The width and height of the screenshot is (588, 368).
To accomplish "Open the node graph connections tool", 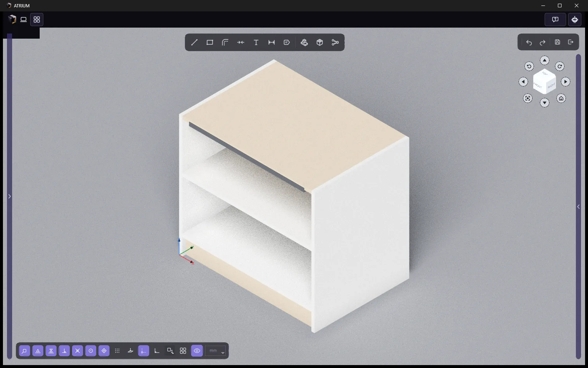I will click(335, 42).
